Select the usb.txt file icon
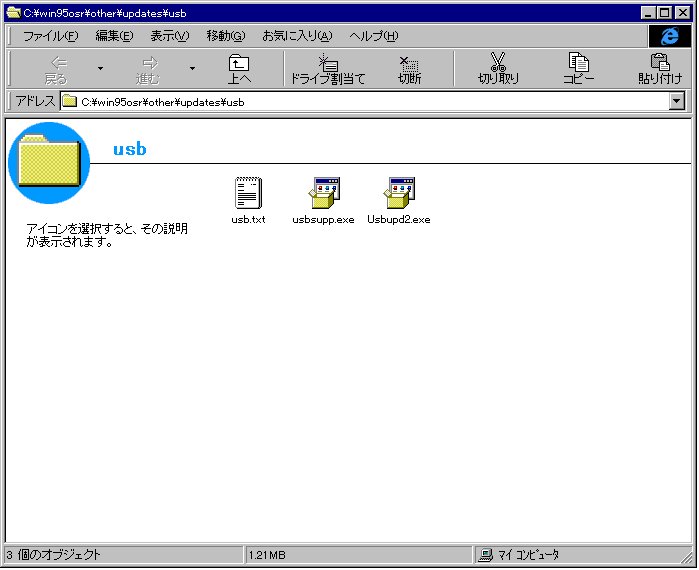 (248, 193)
